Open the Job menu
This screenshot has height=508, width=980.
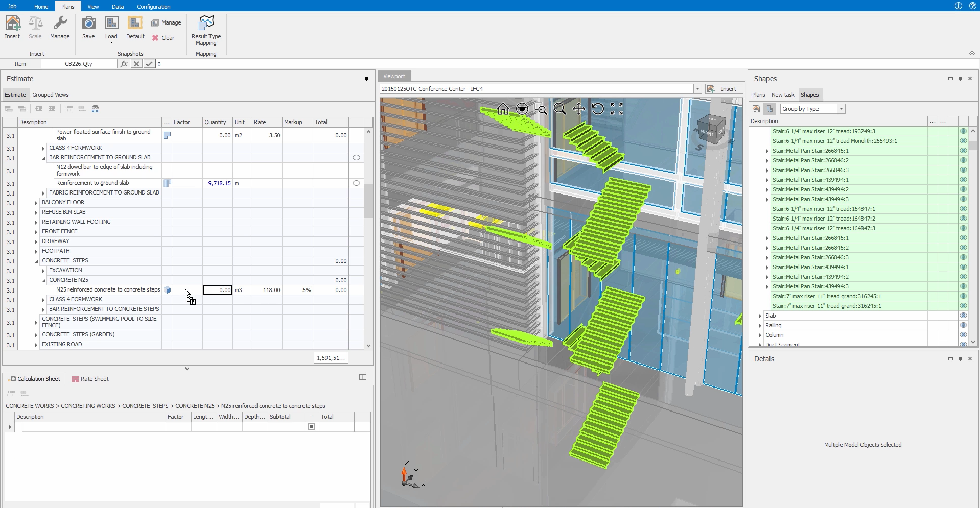(12, 6)
